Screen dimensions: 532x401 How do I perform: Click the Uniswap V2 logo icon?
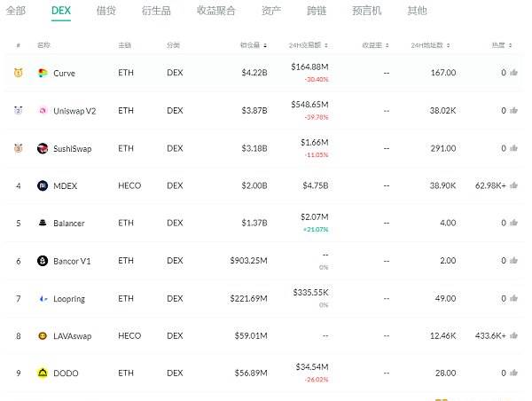click(43, 110)
